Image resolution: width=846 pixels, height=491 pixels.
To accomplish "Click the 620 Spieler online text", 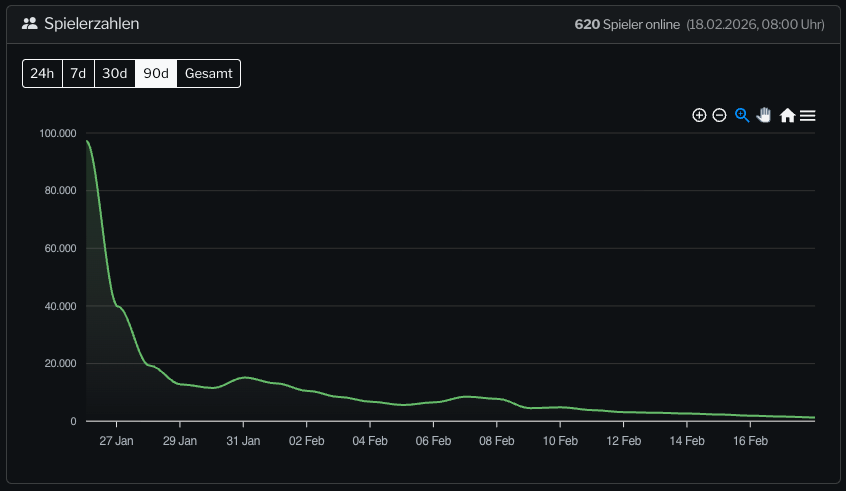I will pyautogui.click(x=627, y=24).
